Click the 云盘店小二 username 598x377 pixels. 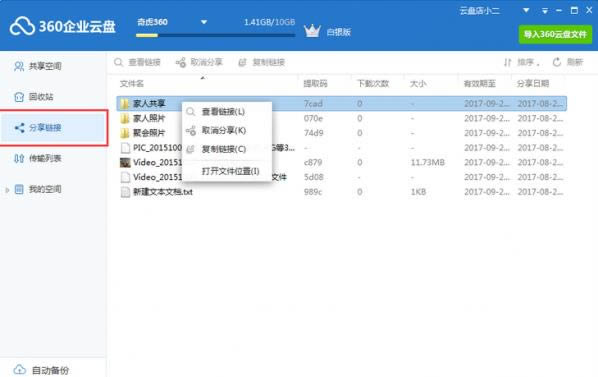click(x=479, y=11)
